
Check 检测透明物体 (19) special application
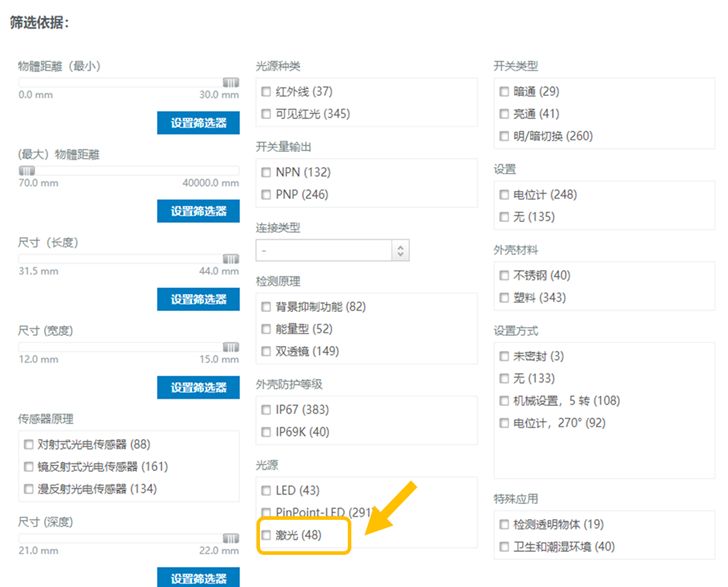click(504, 524)
